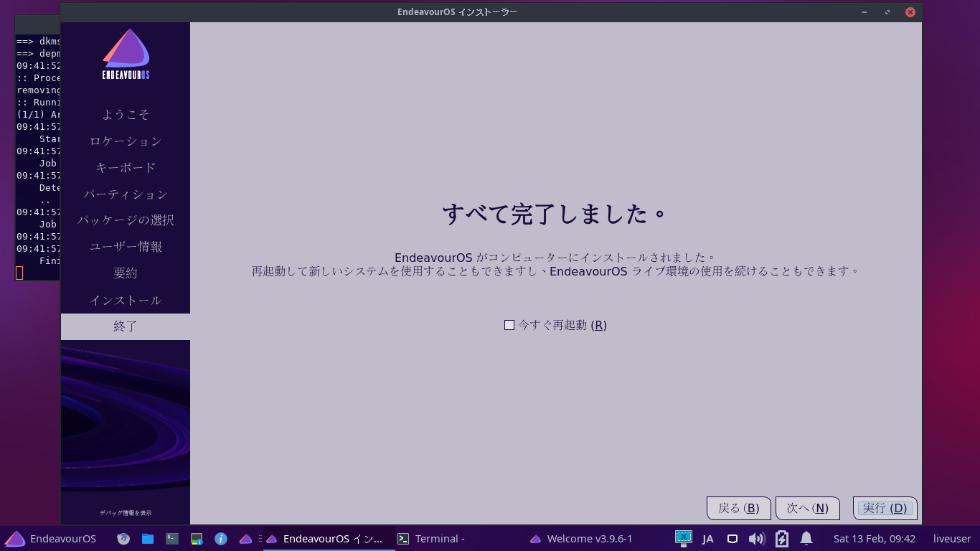Click the 次へ (N) button
Viewport: 980px width, 551px height.
(x=807, y=508)
